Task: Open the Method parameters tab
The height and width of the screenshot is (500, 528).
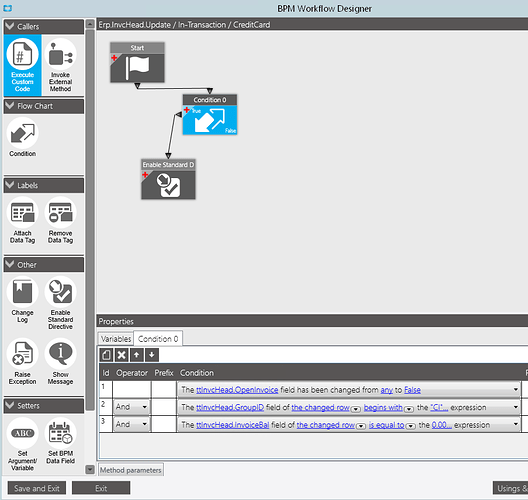Action: 131,470
